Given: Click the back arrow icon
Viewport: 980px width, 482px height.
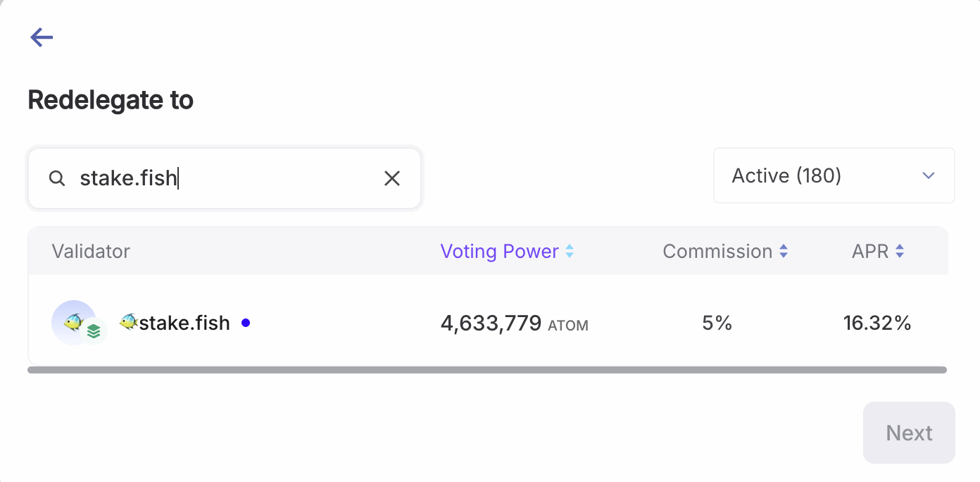Looking at the screenshot, I should 42,37.
